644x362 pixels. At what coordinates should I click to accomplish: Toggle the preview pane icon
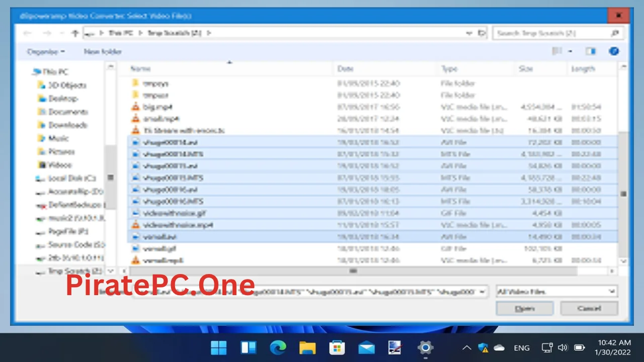pyautogui.click(x=590, y=51)
